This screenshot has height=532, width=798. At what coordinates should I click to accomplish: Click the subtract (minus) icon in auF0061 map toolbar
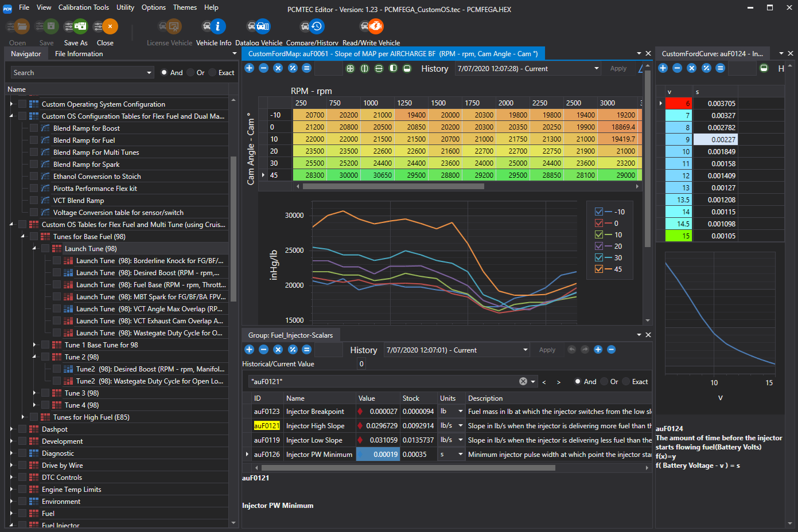(264, 68)
